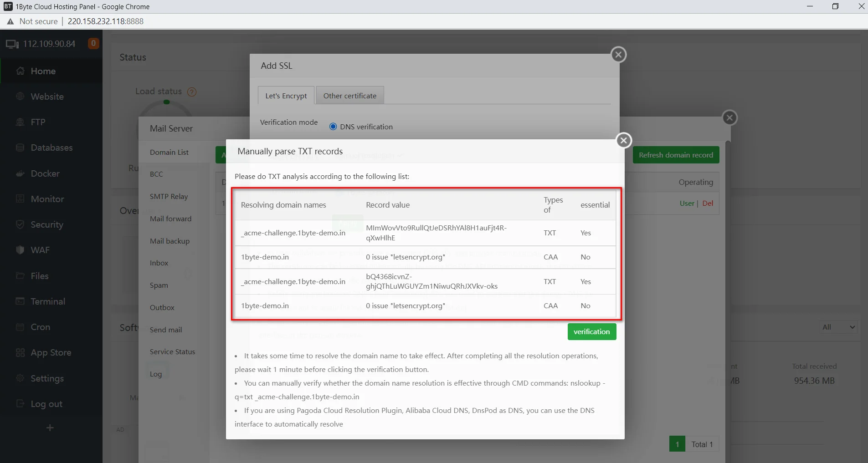This screenshot has height=463, width=868.
Task: Click the browser address bar URL
Action: point(106,21)
